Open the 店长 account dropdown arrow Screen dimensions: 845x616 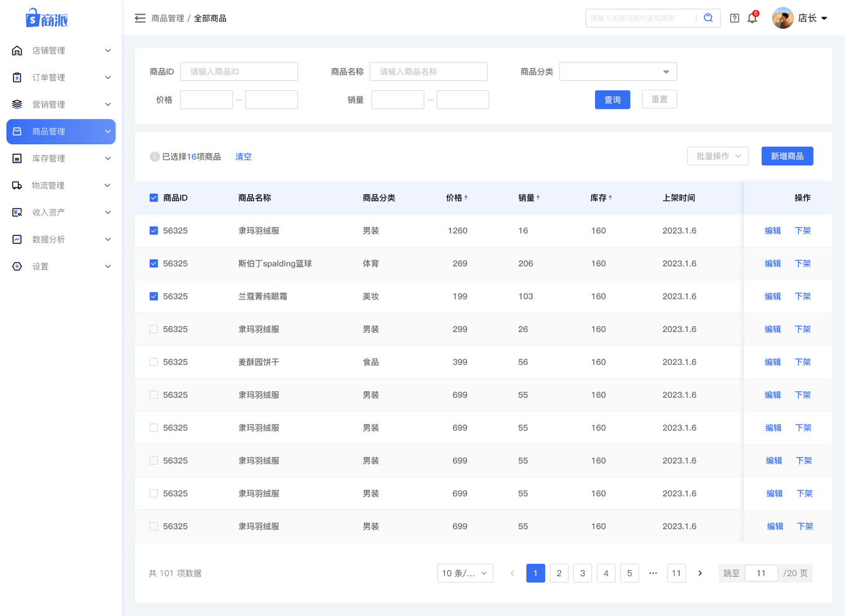coord(824,19)
